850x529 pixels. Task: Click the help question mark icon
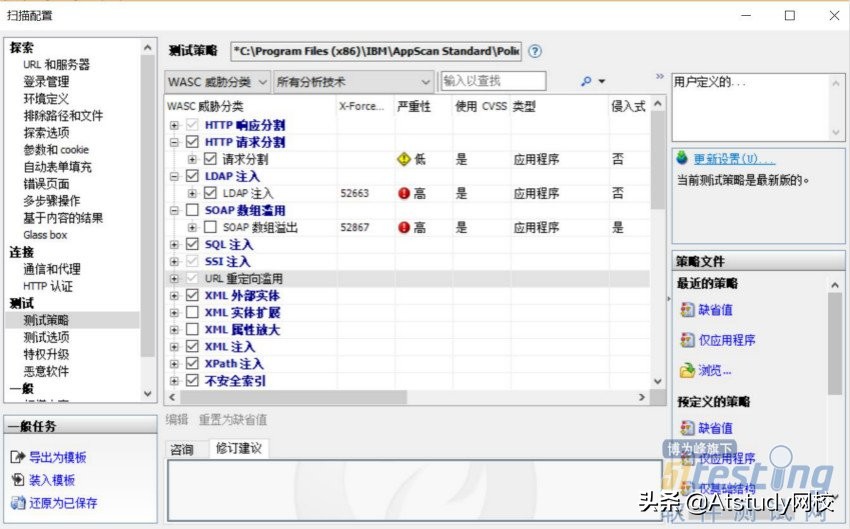pyautogui.click(x=535, y=51)
